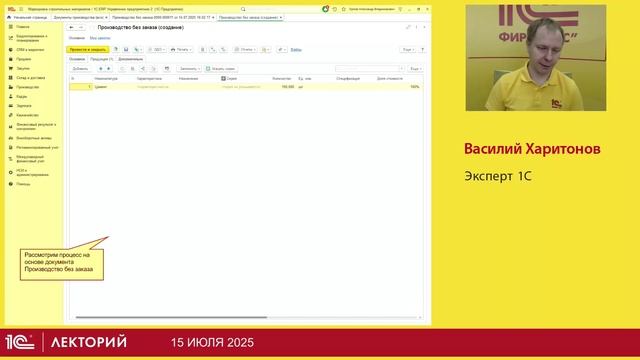Click the save diskette icon in document toolbar
Screen dimensions: 640x360
(x=126, y=49)
